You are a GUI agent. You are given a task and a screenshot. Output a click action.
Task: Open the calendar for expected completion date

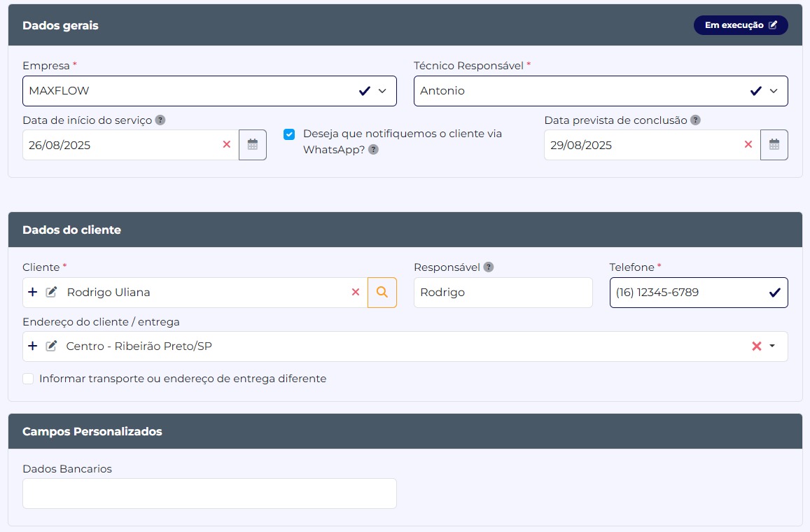coord(774,145)
